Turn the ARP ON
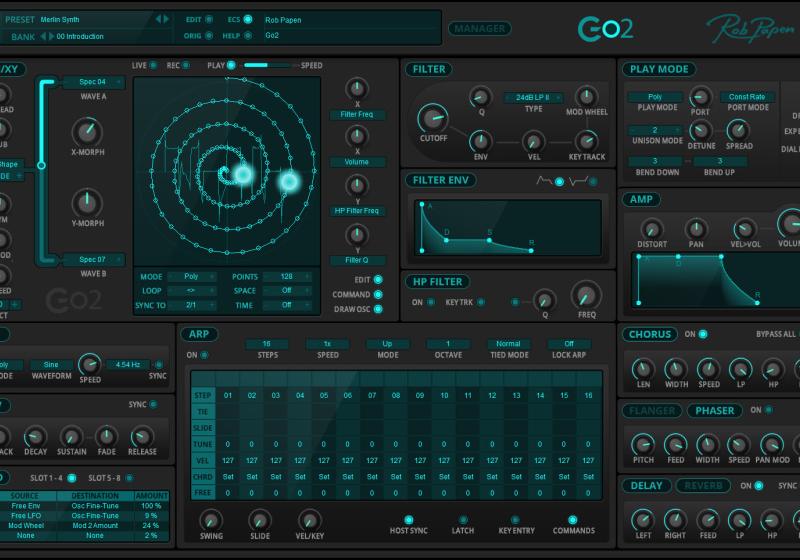The image size is (800, 560). [204, 355]
